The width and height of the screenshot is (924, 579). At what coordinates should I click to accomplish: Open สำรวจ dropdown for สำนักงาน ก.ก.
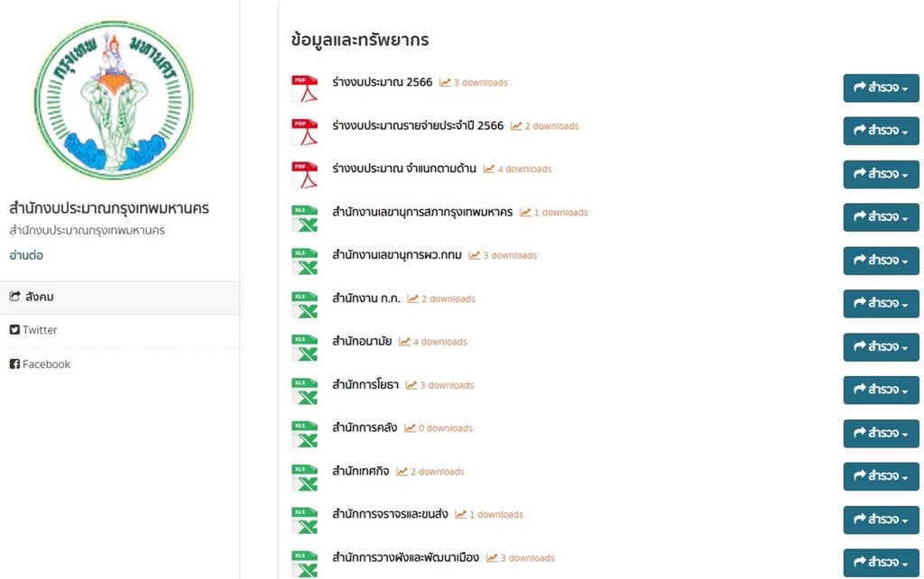click(881, 304)
